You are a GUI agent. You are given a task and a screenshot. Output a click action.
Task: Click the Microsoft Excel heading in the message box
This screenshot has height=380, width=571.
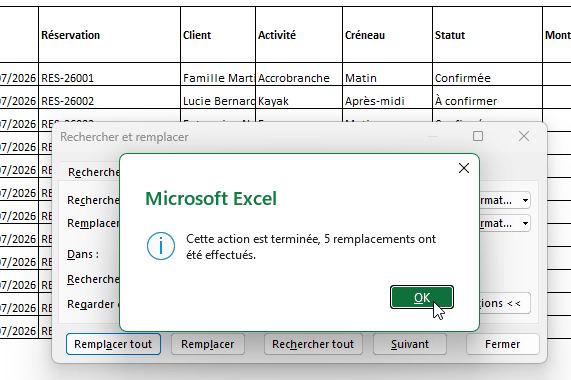pyautogui.click(x=211, y=199)
